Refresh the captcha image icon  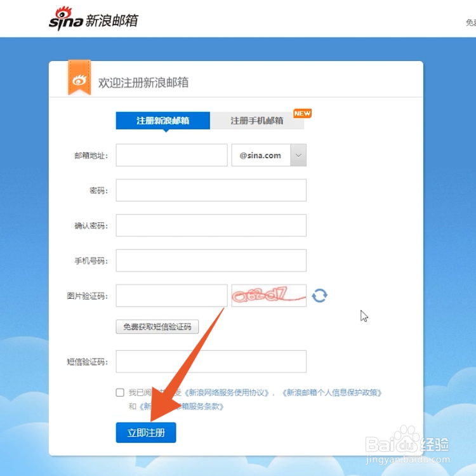pyautogui.click(x=319, y=295)
